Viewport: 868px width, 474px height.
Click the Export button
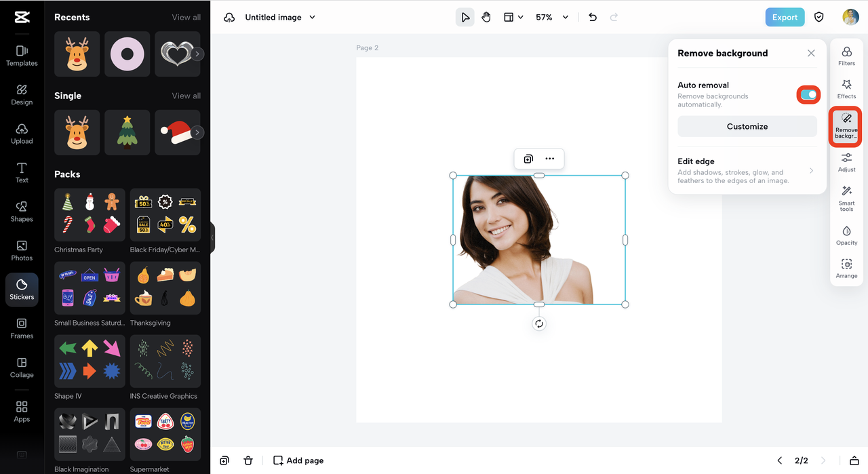pos(785,17)
